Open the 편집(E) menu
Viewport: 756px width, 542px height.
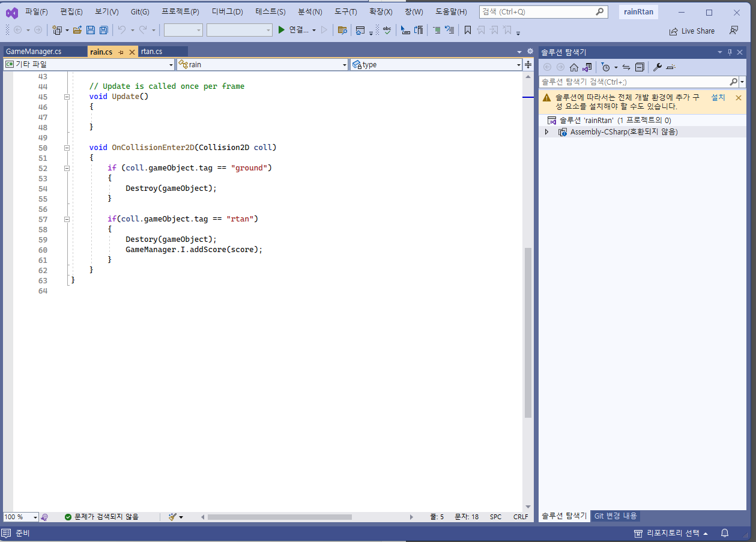click(71, 12)
